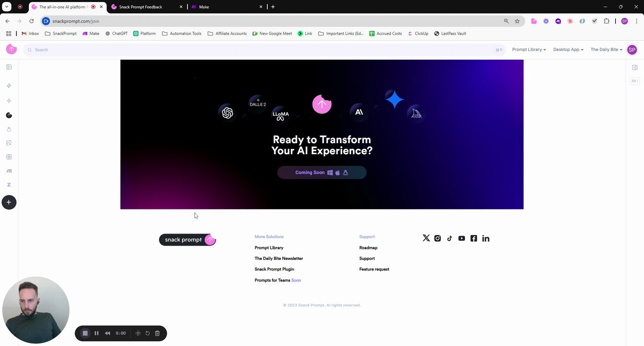Open the Roadmap footer link
644x346 pixels.
point(368,248)
